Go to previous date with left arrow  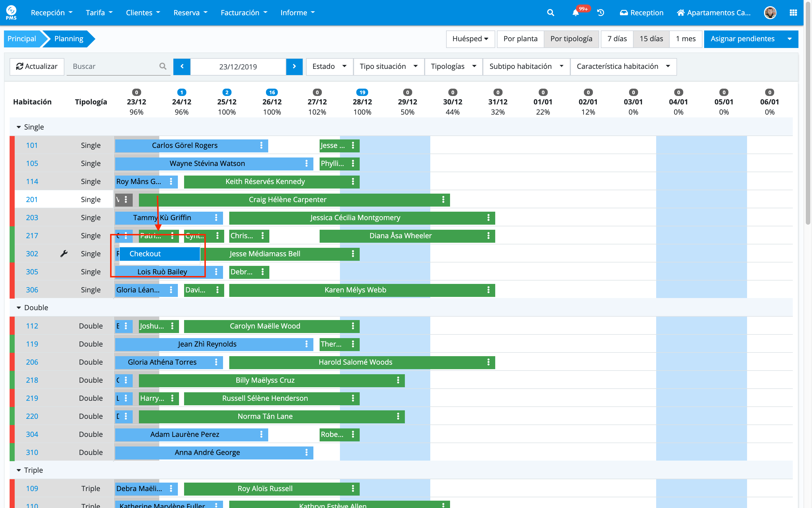click(x=182, y=67)
